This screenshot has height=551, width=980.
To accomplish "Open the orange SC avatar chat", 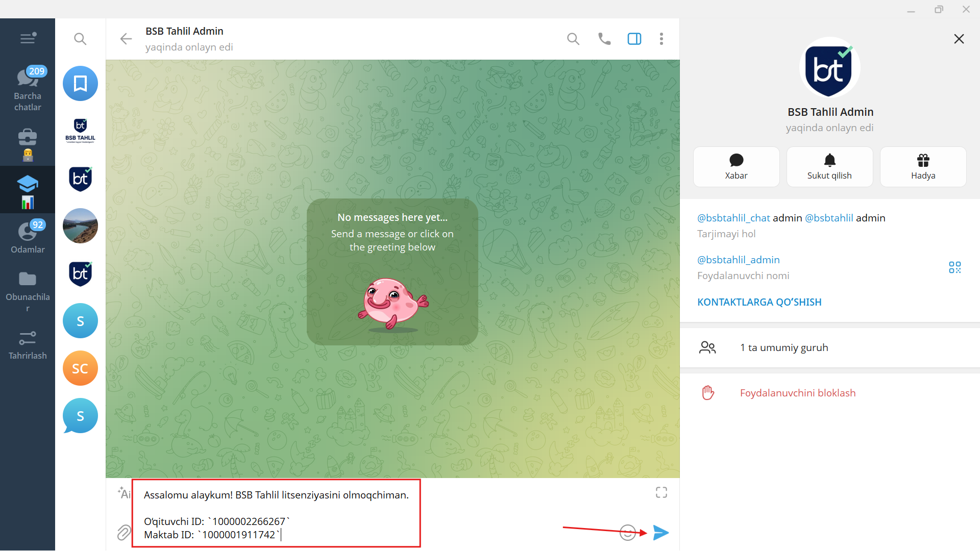I will (80, 368).
